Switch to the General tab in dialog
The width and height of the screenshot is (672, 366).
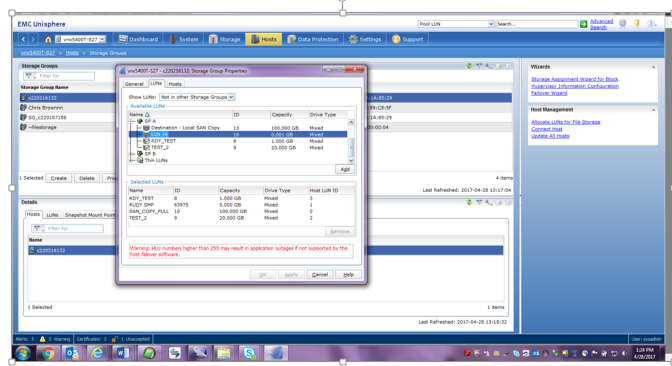134,84
